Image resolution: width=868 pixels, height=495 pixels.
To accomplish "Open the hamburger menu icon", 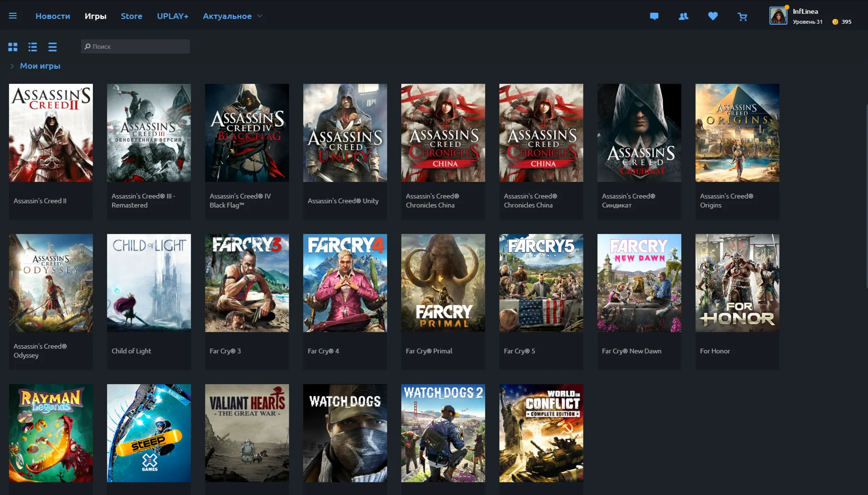I will (13, 15).
